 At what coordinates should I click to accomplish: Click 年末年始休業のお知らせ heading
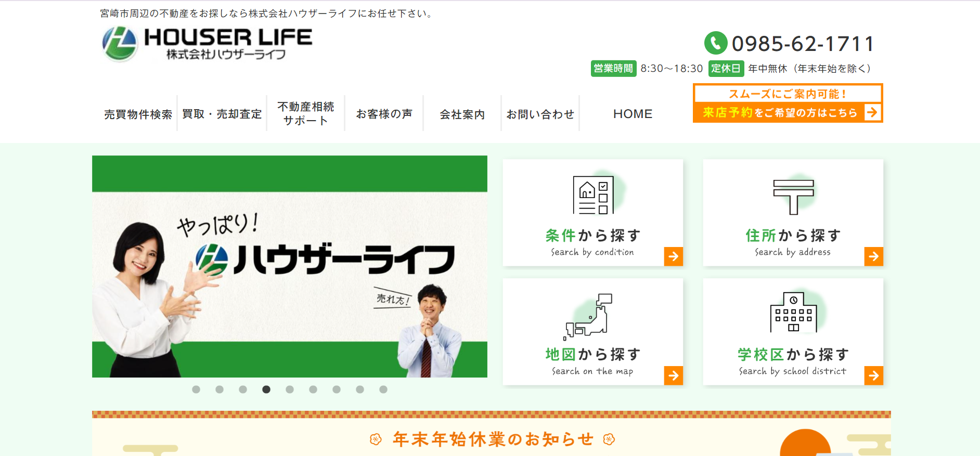(493, 439)
